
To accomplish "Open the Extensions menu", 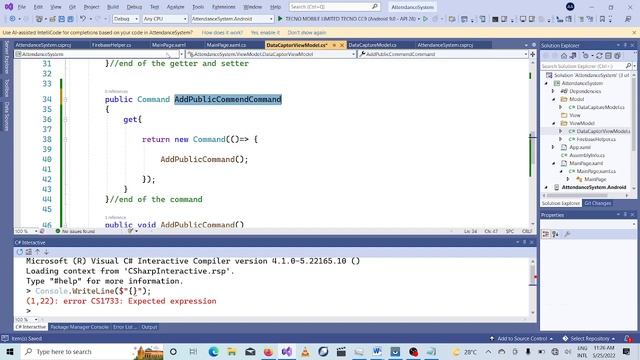I will [224, 7].
